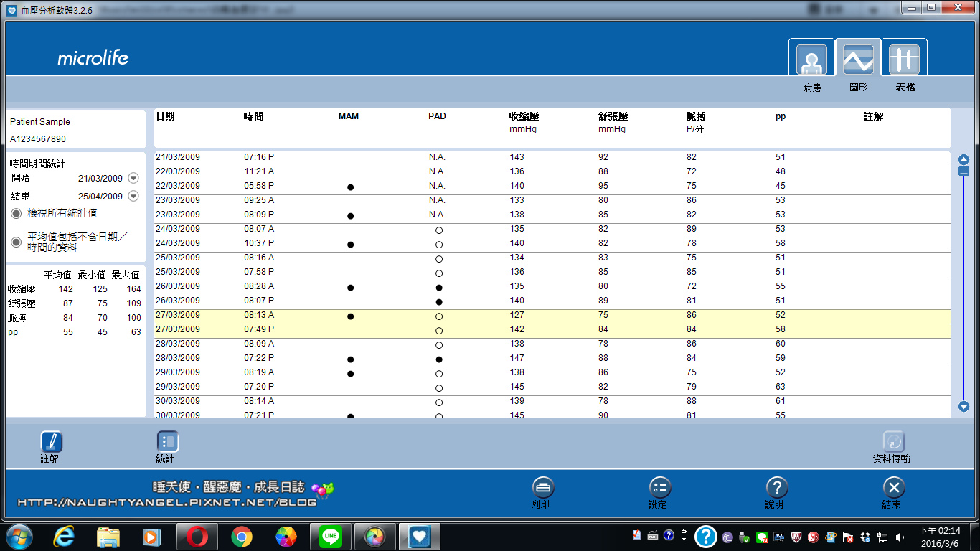This screenshot has height=551, width=980.
Task: Click the volume speaker tray icon
Action: pyautogui.click(x=900, y=537)
